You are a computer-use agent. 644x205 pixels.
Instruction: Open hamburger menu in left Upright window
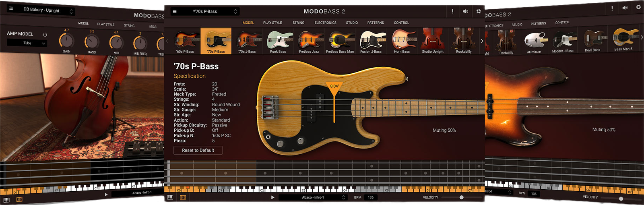(11, 8)
